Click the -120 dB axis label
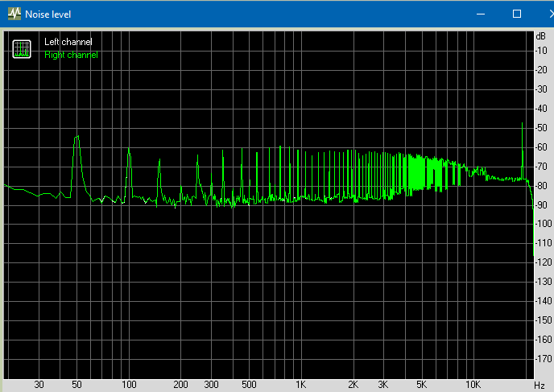The width and height of the screenshot is (554, 392). click(542, 262)
